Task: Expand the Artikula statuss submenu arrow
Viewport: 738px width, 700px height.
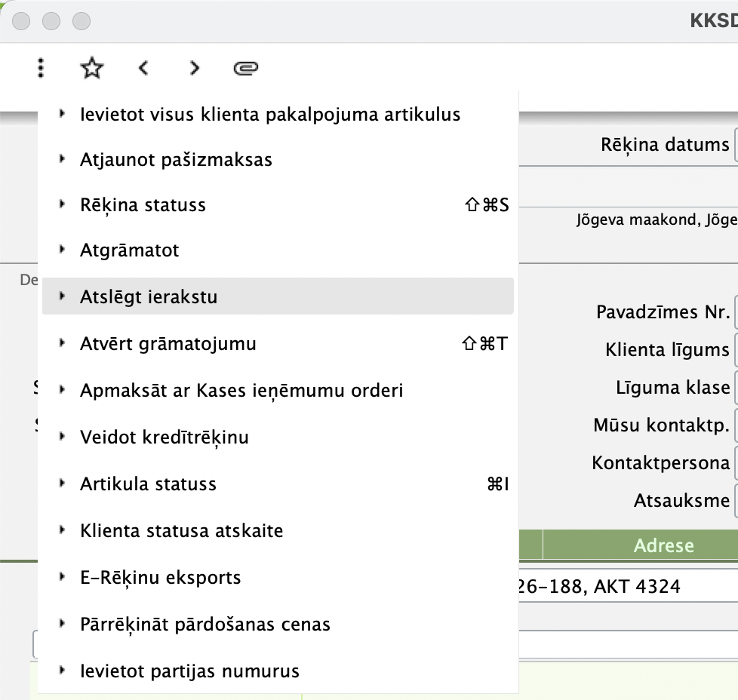Action: pos(61,484)
